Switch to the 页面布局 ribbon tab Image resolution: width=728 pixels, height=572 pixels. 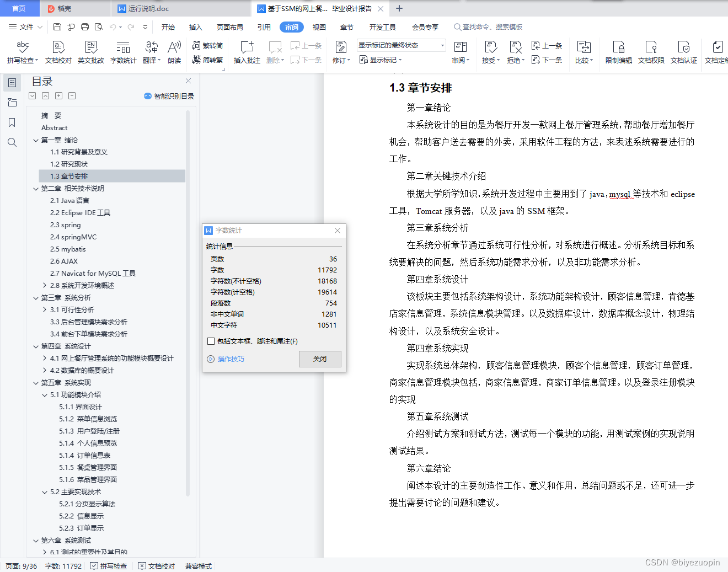pyautogui.click(x=230, y=27)
